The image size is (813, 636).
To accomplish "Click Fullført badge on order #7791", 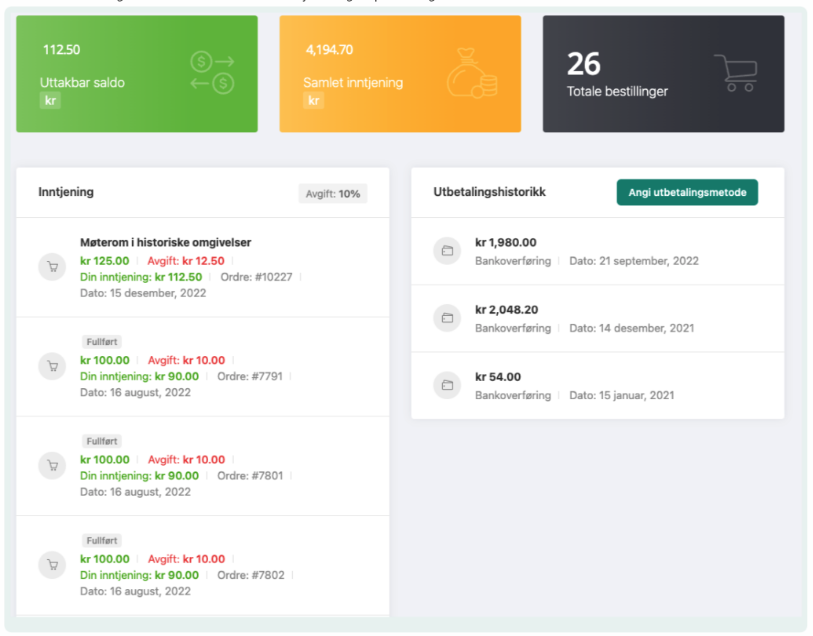I will point(101,342).
